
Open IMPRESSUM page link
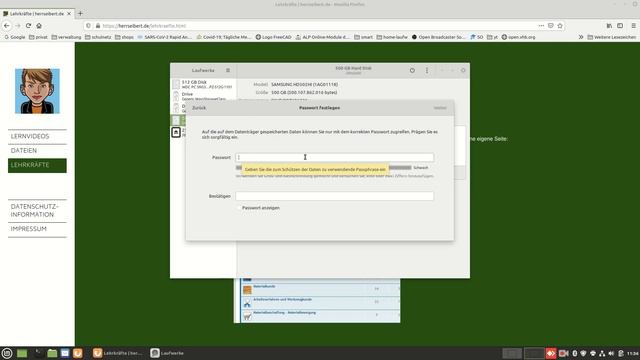[29, 229]
